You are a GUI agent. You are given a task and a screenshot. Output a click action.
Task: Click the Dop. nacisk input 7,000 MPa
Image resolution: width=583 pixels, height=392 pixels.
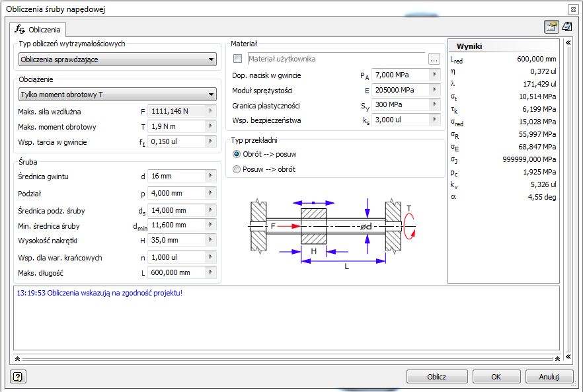click(x=401, y=75)
